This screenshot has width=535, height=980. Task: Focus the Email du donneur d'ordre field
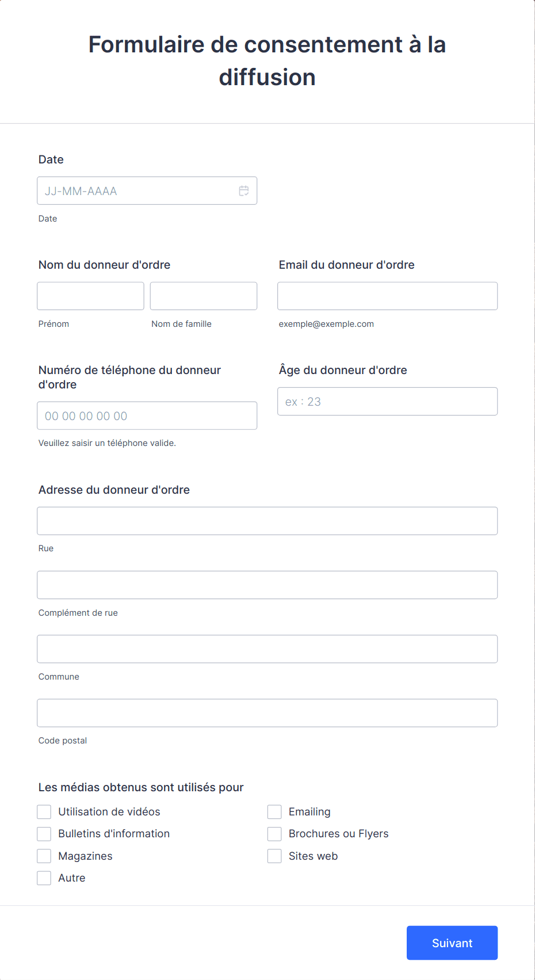pos(388,296)
